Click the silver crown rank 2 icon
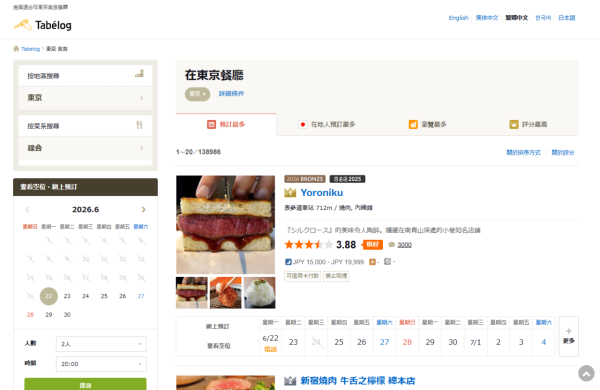Screen dimensions: 600x390 (x=290, y=381)
